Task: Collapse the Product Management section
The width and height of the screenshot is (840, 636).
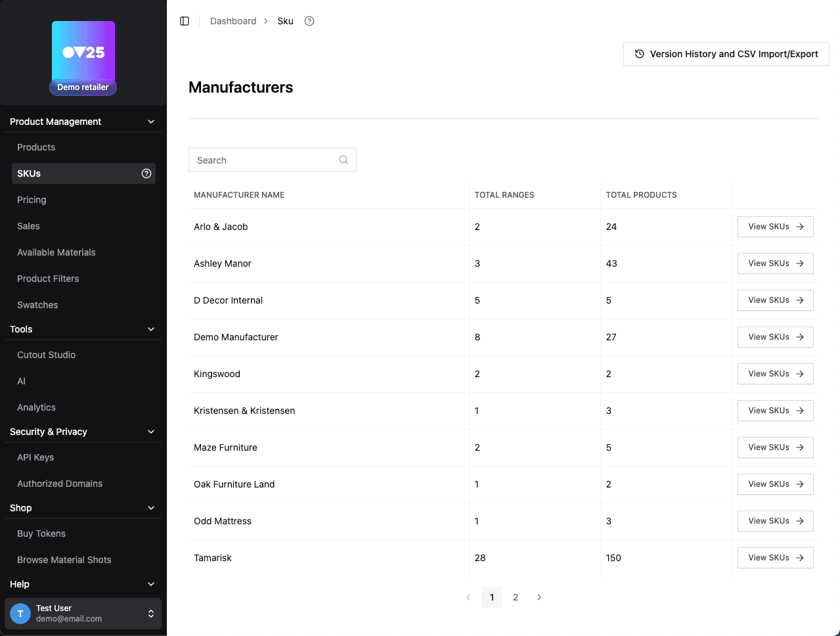Action: point(152,121)
